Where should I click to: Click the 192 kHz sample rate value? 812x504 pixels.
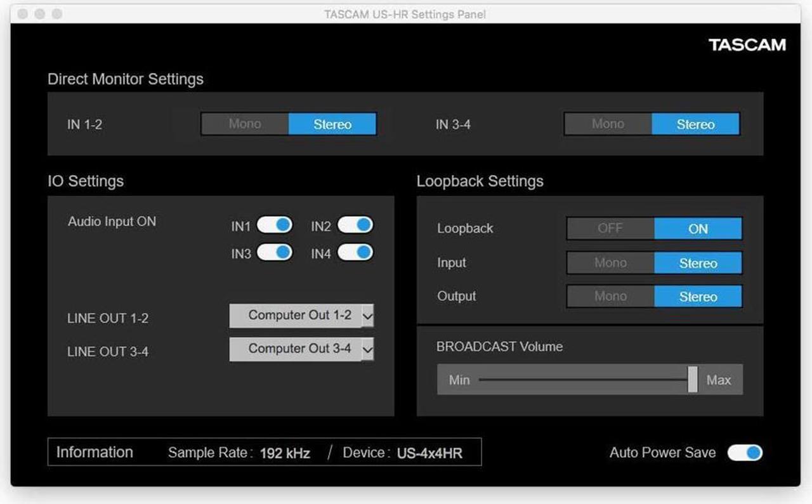pyautogui.click(x=285, y=453)
